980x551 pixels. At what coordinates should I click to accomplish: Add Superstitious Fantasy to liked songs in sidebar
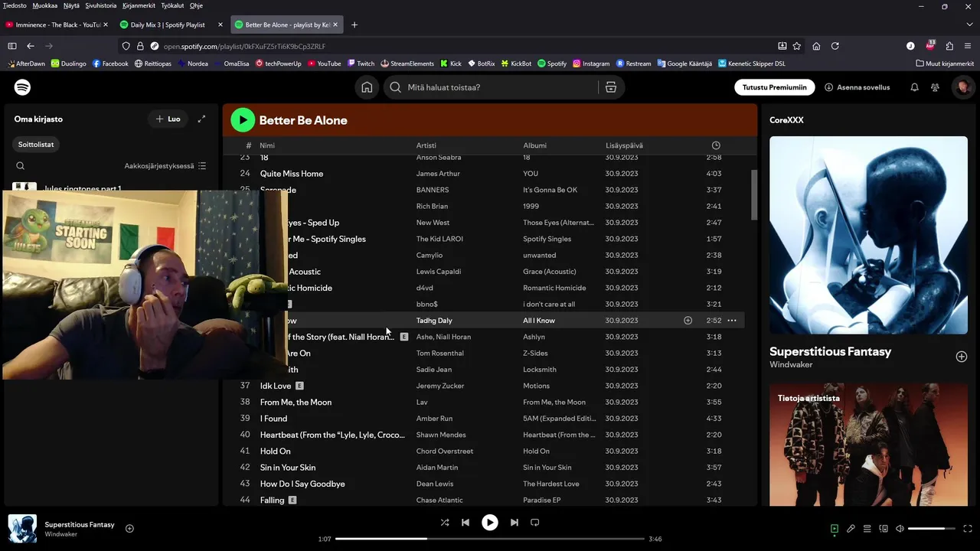961,357
